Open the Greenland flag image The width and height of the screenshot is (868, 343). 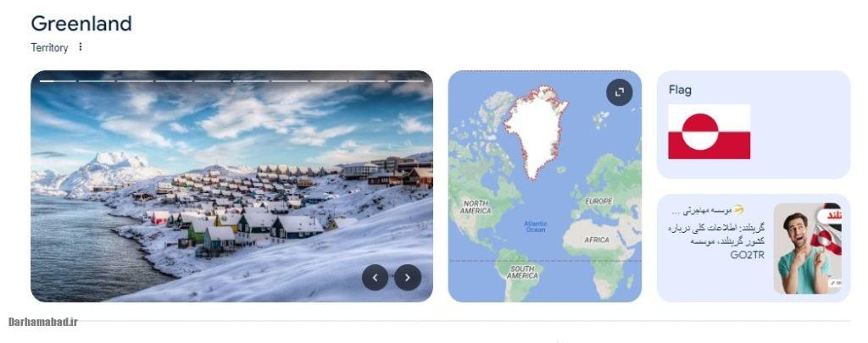(709, 131)
